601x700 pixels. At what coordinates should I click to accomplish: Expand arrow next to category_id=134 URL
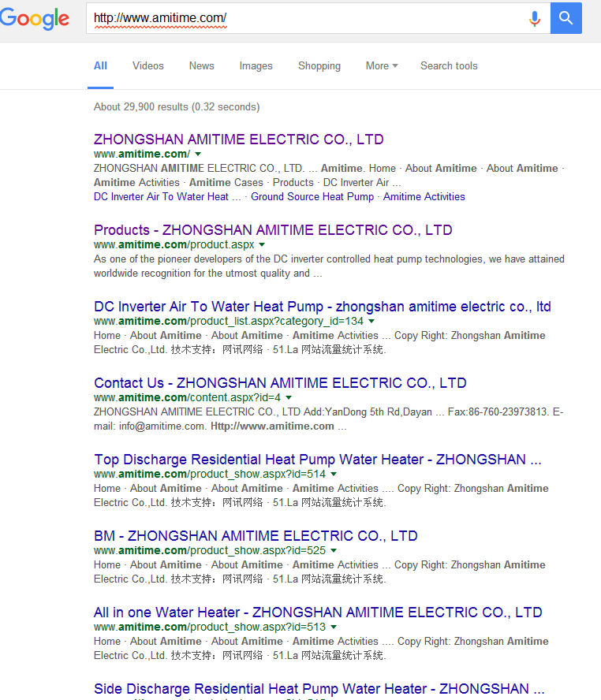click(x=371, y=321)
